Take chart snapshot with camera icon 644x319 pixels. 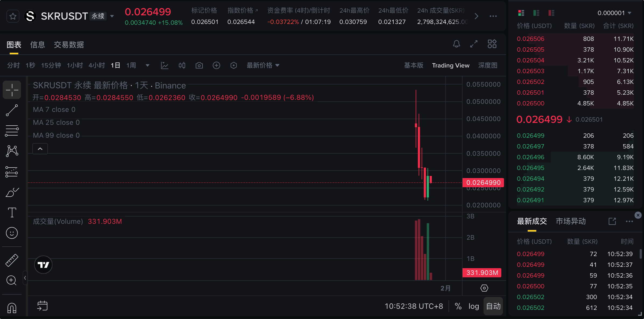pos(199,65)
